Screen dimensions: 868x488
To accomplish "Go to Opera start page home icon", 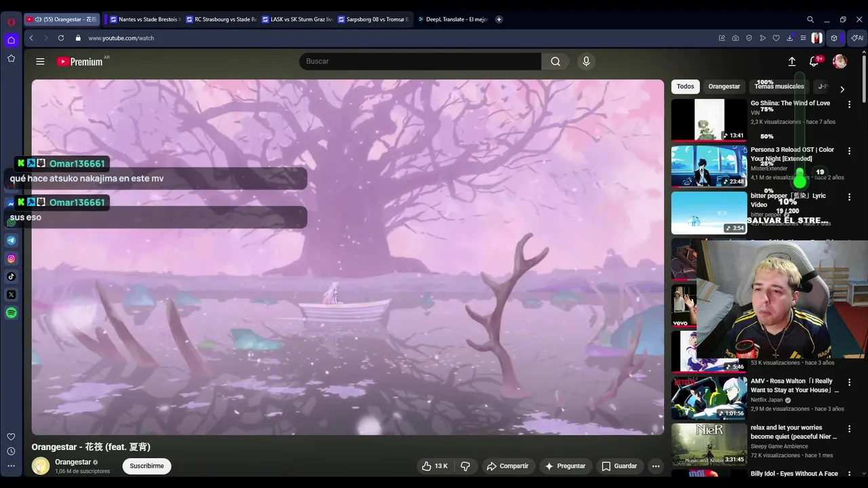I will (x=11, y=40).
